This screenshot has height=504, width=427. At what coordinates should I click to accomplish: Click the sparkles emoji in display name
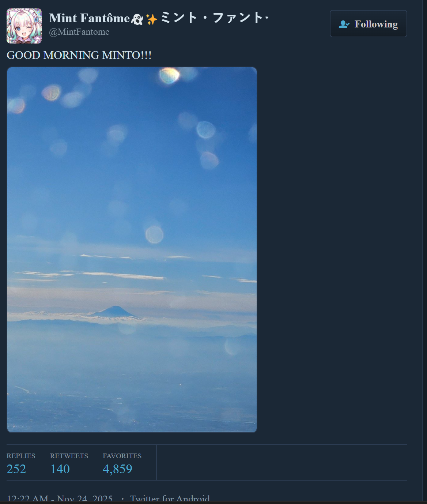coord(152,19)
